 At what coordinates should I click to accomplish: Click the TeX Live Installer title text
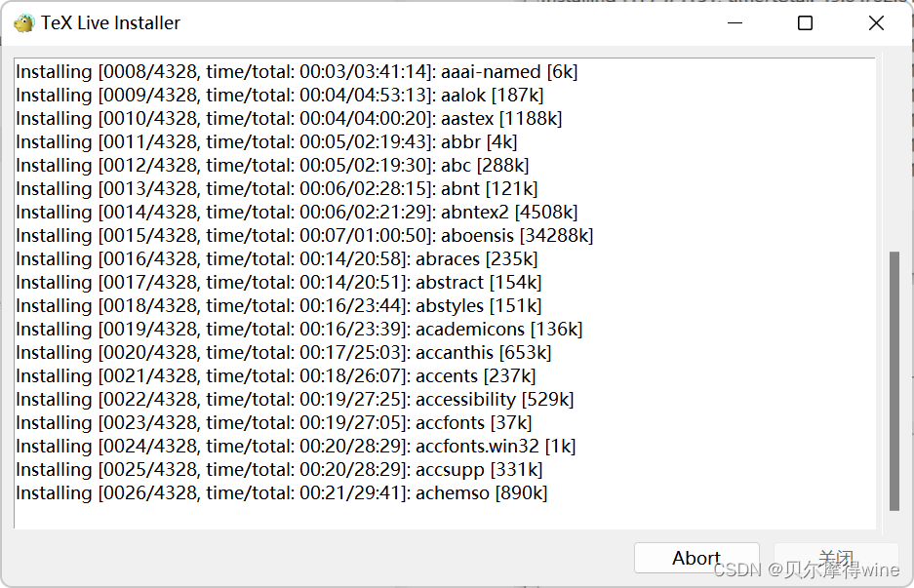coord(110,23)
